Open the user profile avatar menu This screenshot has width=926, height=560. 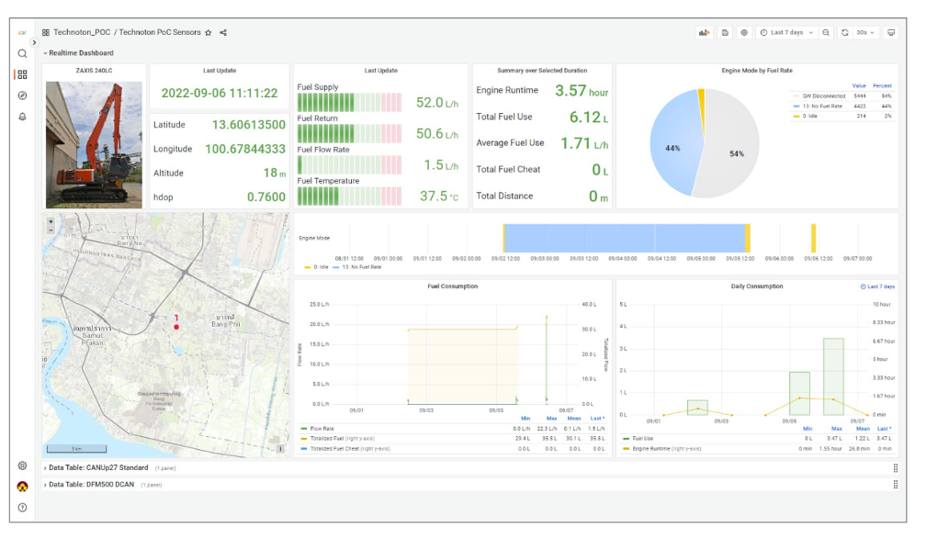coord(22,487)
